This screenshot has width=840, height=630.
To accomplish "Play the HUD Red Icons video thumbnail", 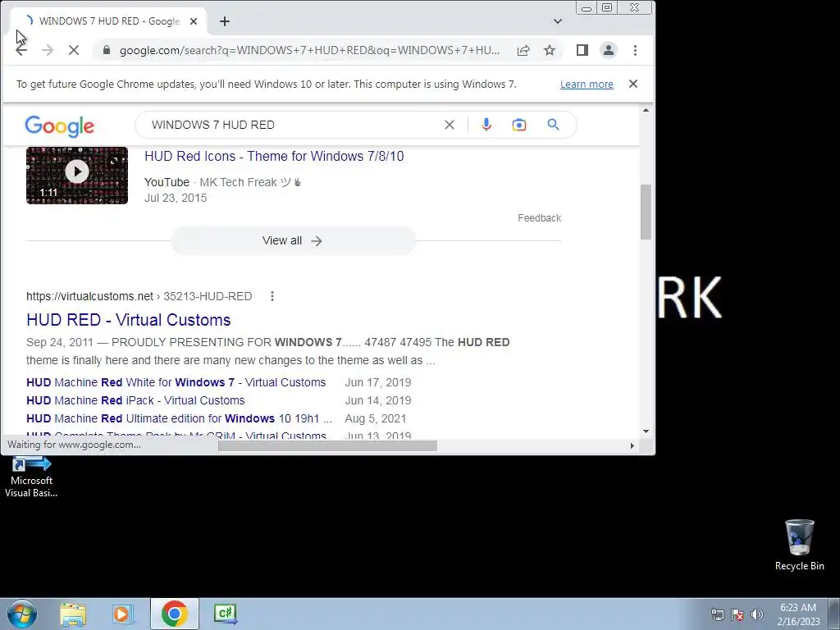I will pos(77,176).
